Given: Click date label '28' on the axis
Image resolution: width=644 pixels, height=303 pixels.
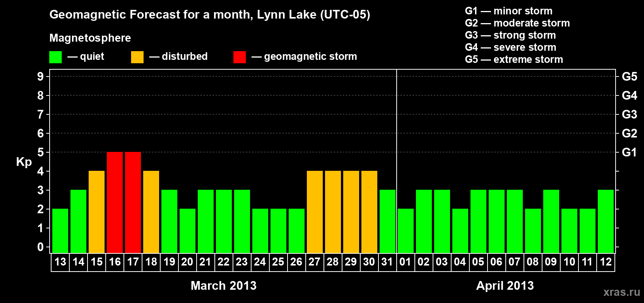Looking at the screenshot, I should coord(333,262).
